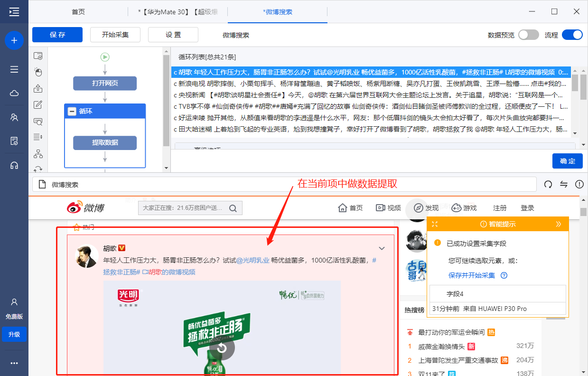The image size is (588, 376).
Task: Expand the chevron menu on 胡歌's post
Action: (382, 248)
